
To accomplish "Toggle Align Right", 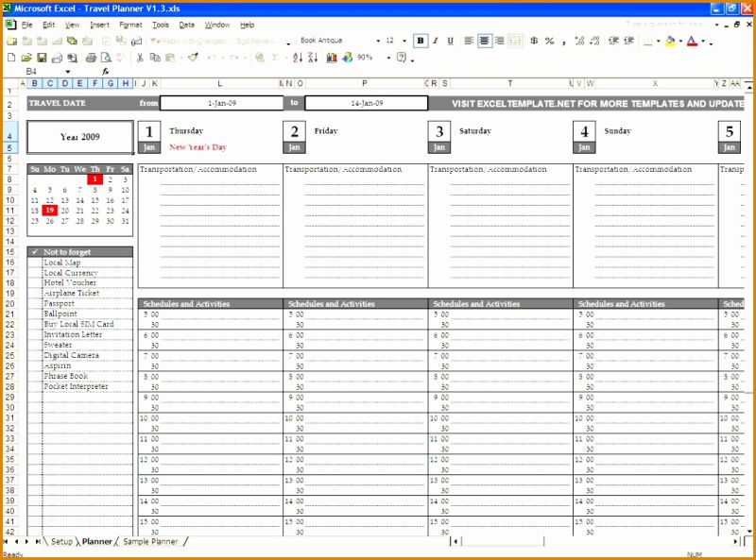I will tap(499, 41).
